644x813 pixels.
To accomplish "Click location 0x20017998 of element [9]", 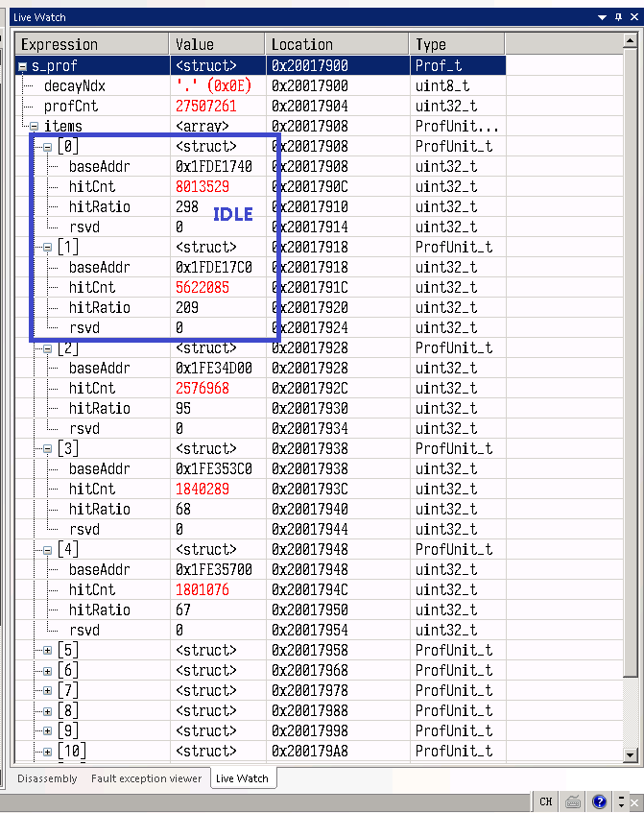I will click(x=310, y=731).
